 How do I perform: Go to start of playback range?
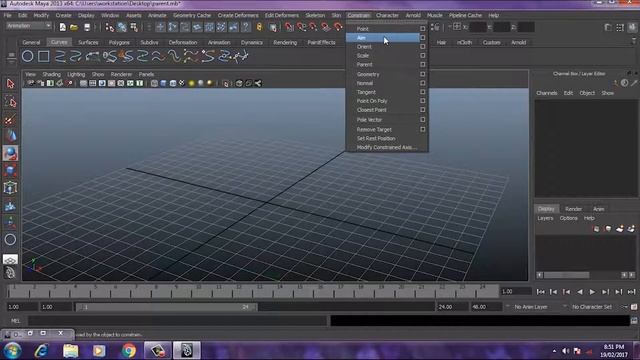pyautogui.click(x=540, y=292)
